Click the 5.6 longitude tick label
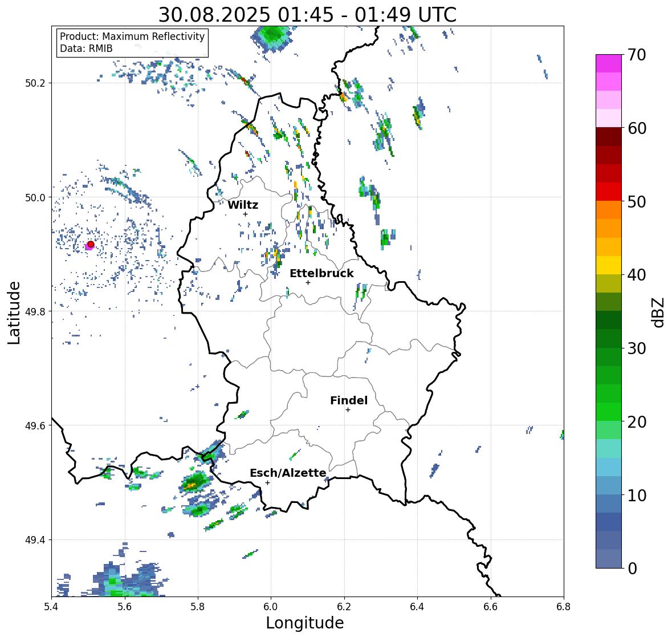The width and height of the screenshot is (672, 637). pyautogui.click(x=125, y=607)
